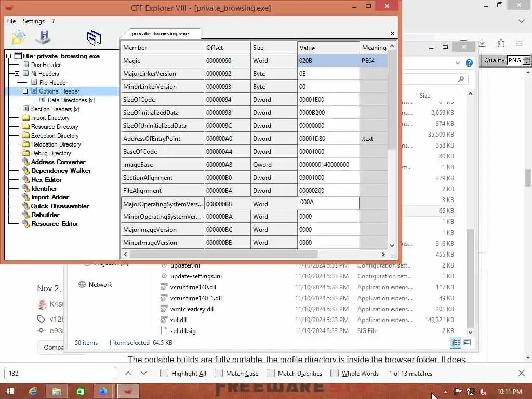Select the Identifier tool

(x=44, y=188)
